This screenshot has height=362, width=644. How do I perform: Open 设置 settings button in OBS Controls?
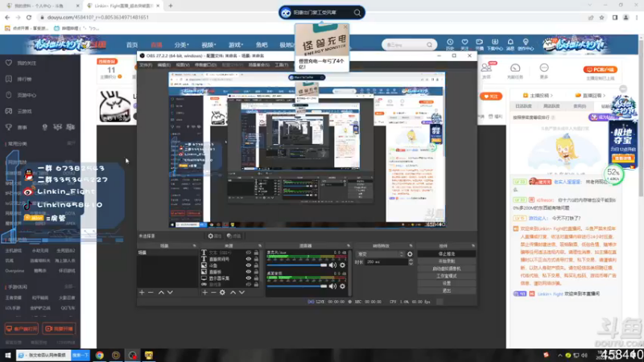click(x=447, y=283)
